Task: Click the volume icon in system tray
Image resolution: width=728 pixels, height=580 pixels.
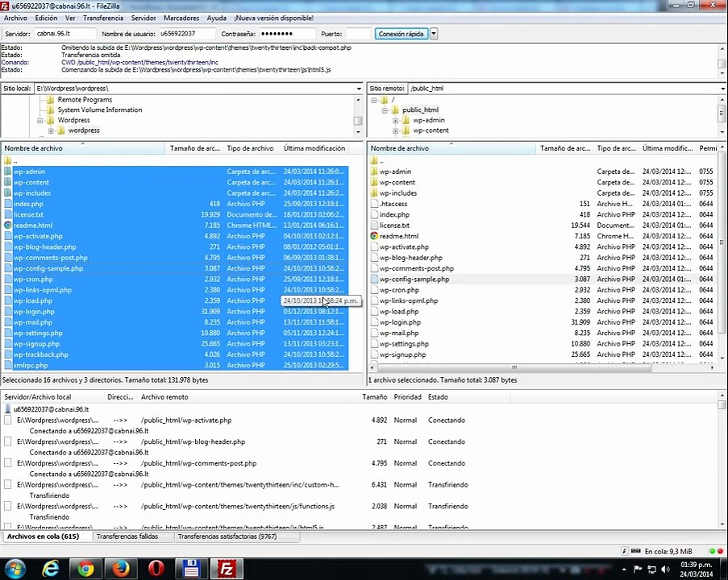Action: point(665,570)
